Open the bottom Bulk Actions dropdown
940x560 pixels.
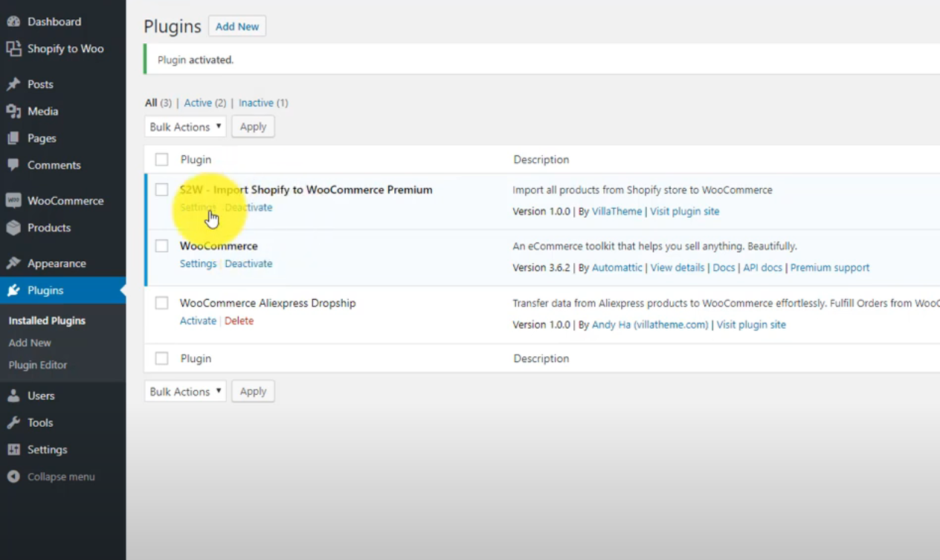(x=185, y=391)
